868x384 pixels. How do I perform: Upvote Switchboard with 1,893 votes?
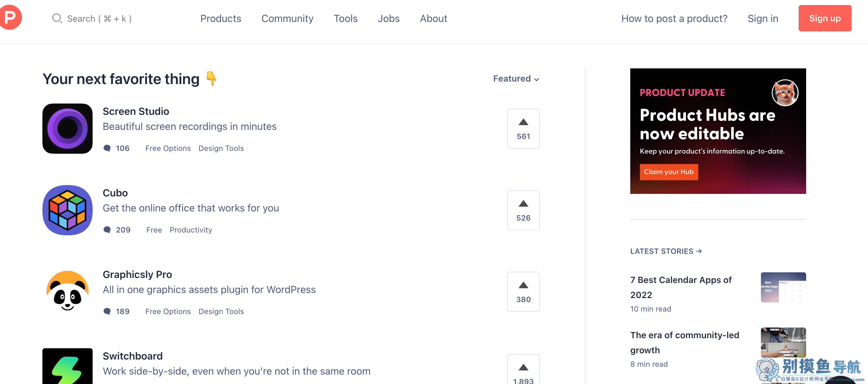523,369
